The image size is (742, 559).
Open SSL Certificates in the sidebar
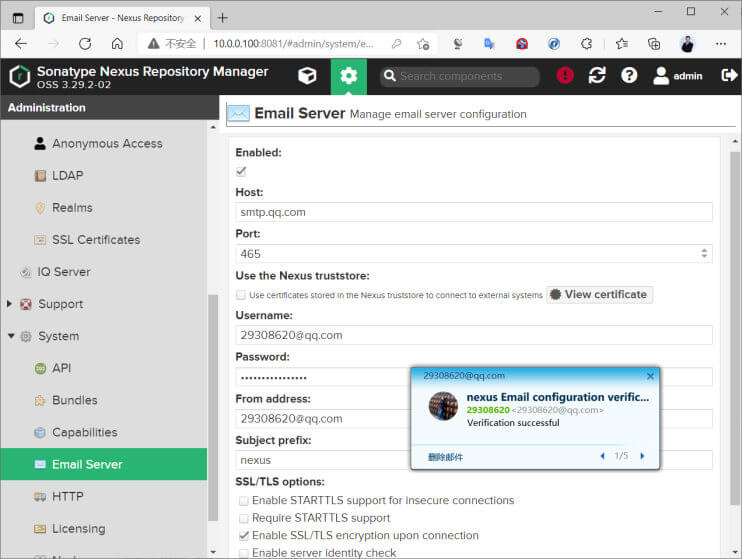(96, 240)
